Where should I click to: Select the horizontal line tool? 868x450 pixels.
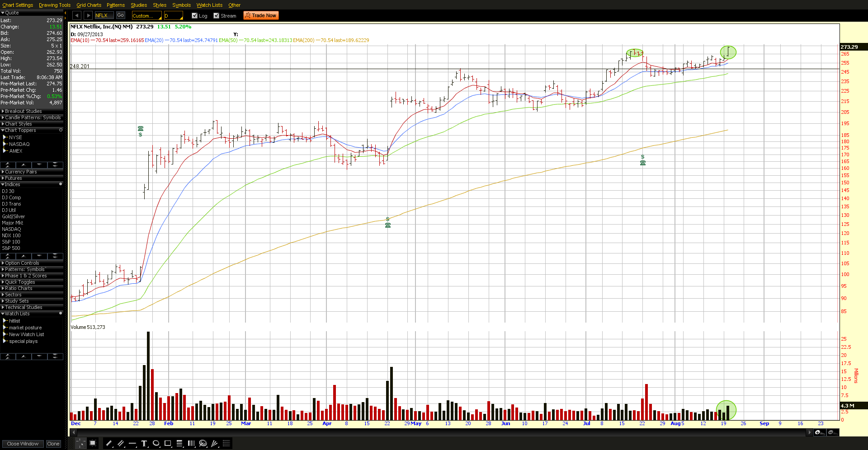click(132, 444)
